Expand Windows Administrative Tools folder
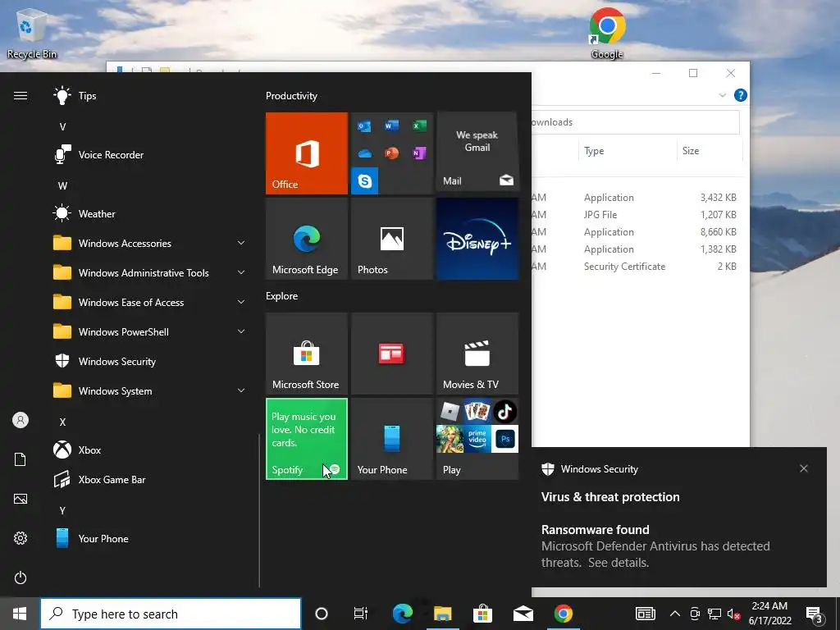The image size is (840, 630). (x=150, y=272)
